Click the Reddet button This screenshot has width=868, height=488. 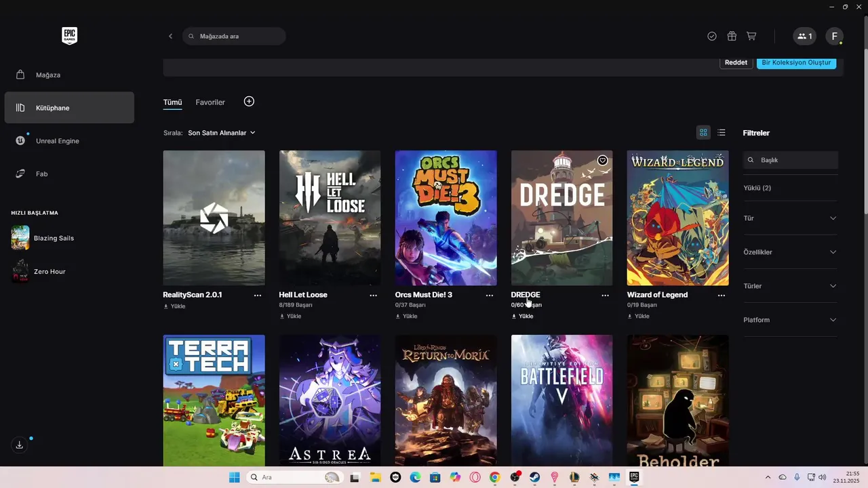click(736, 62)
